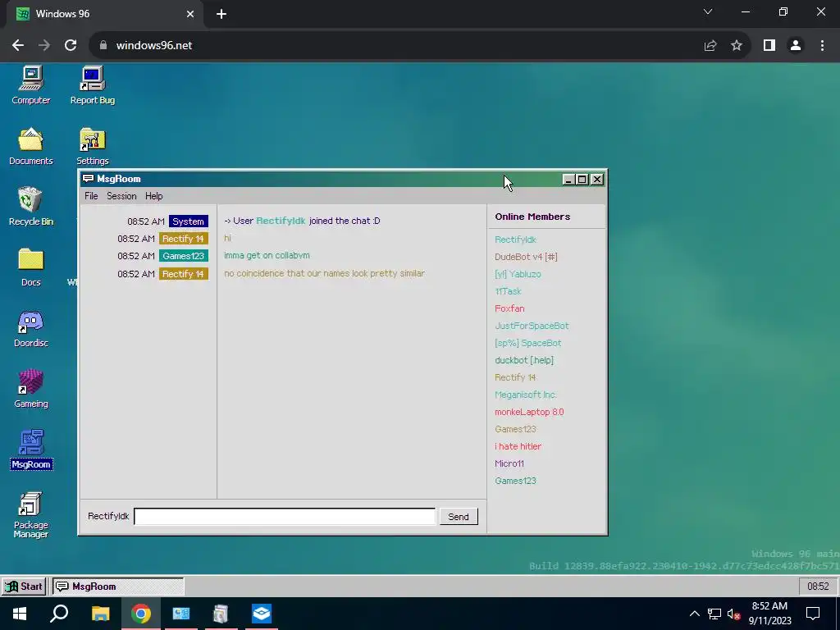The image size is (840, 630).
Task: Click the Windows 96 Start button
Action: pyautogui.click(x=24, y=586)
